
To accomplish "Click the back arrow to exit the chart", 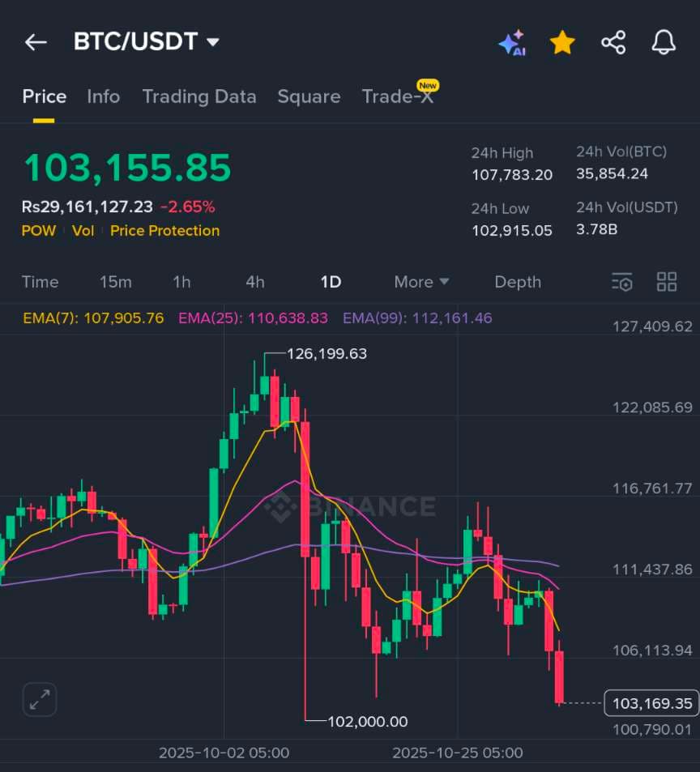I will click(36, 41).
